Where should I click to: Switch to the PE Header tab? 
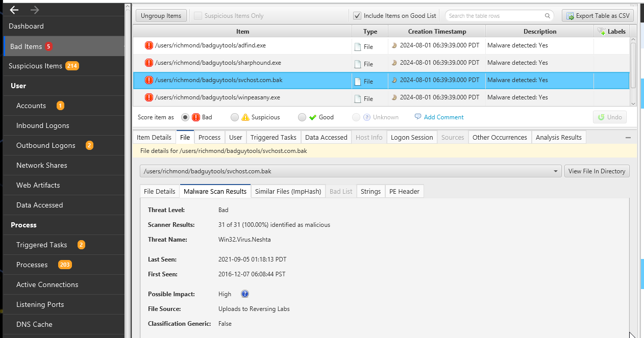404,191
